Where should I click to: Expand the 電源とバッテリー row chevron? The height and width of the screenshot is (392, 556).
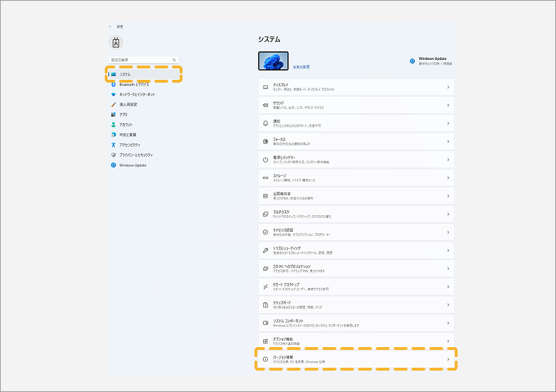[448, 160]
